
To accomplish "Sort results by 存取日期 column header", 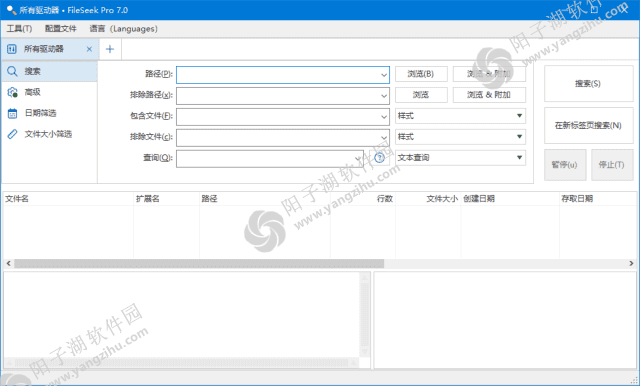I will pyautogui.click(x=598, y=199).
